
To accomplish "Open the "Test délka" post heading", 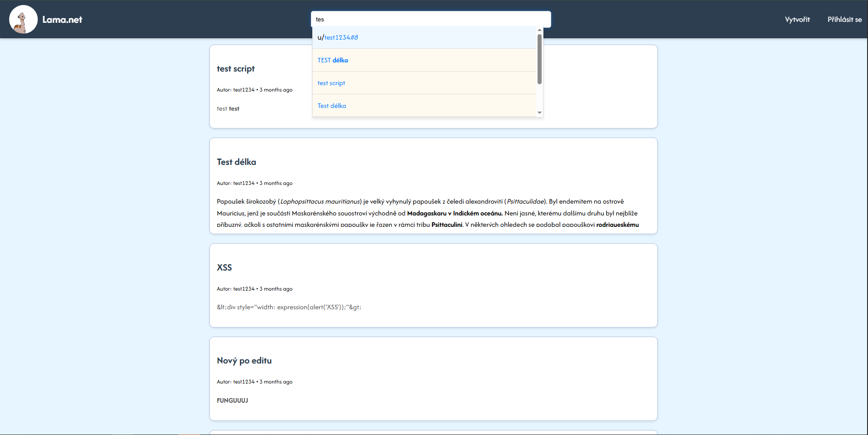I will click(236, 162).
